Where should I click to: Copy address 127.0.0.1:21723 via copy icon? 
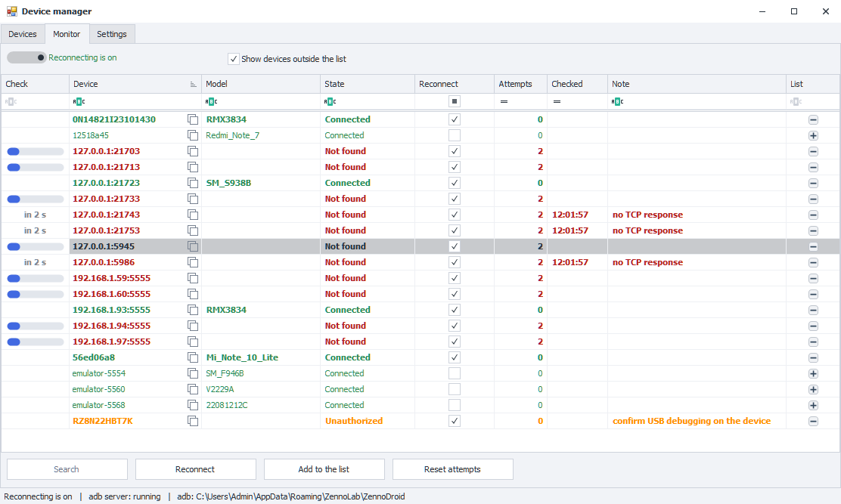coord(193,183)
